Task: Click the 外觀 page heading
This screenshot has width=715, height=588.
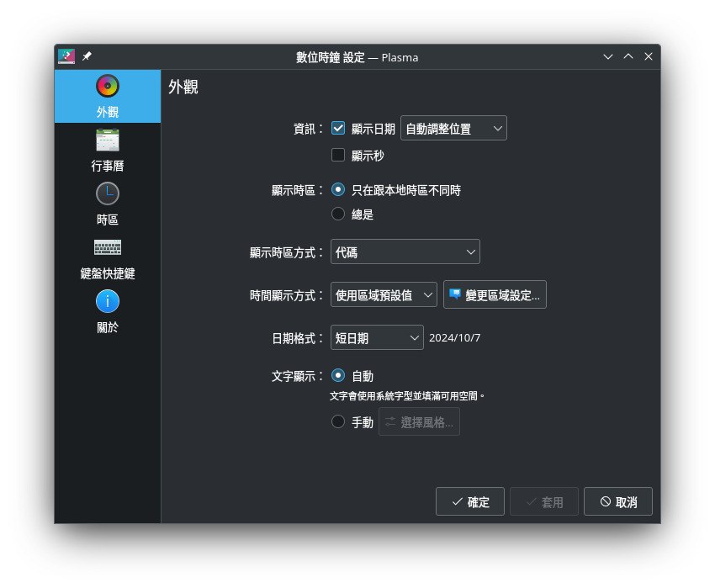Action: (183, 87)
